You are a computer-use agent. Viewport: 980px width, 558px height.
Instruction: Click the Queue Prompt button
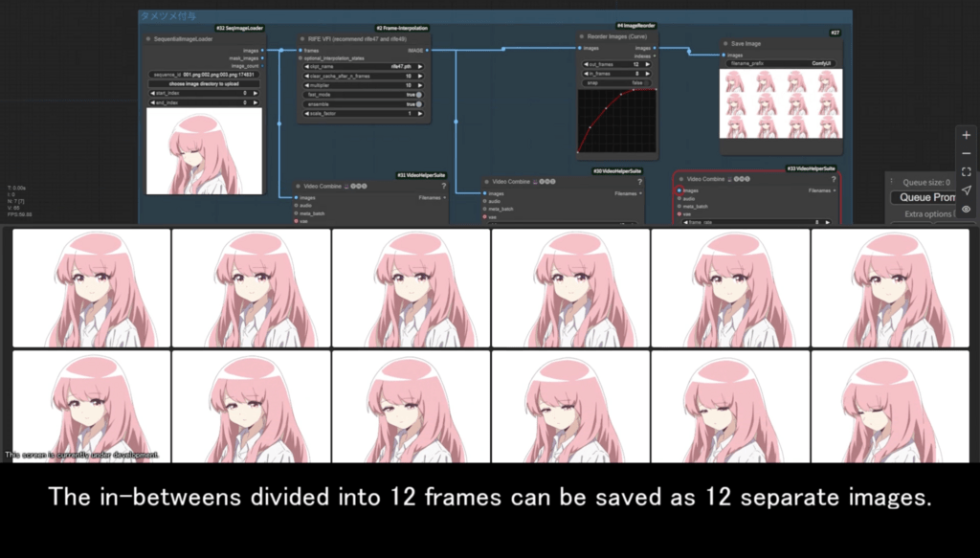[924, 197]
